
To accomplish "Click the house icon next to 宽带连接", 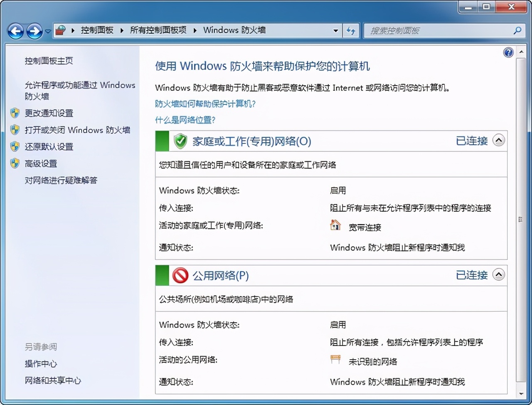I will 335,225.
